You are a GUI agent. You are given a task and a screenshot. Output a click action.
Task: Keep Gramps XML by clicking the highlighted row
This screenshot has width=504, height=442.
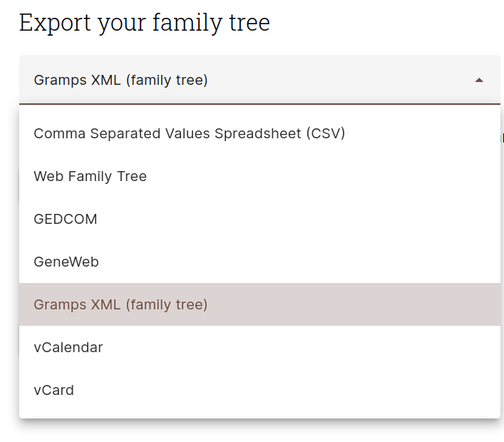coord(259,304)
